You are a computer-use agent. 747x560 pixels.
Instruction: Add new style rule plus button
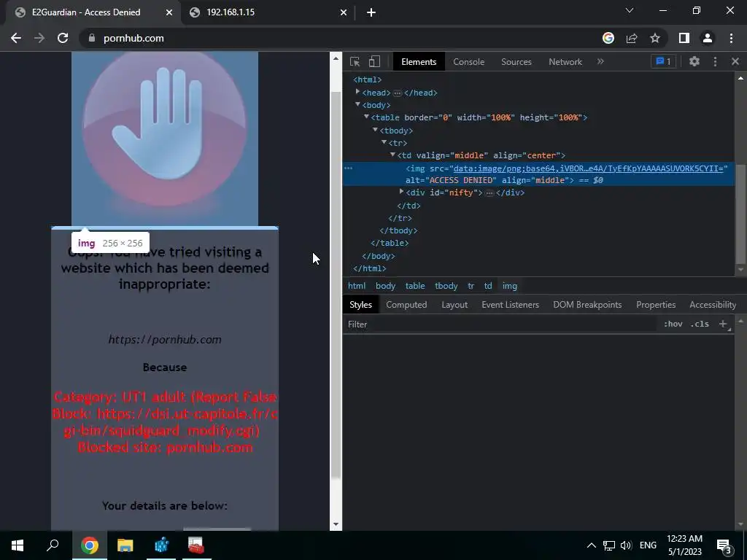click(723, 324)
